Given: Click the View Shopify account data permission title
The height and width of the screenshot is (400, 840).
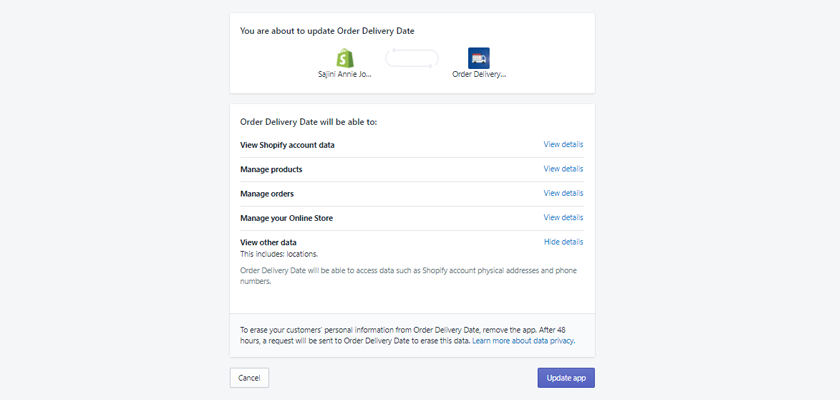Looking at the screenshot, I should point(287,145).
